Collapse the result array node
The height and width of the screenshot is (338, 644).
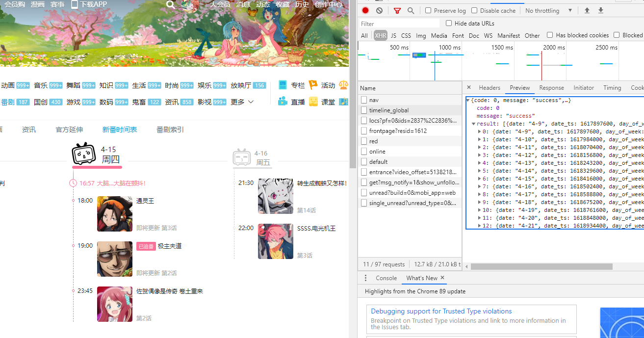474,124
